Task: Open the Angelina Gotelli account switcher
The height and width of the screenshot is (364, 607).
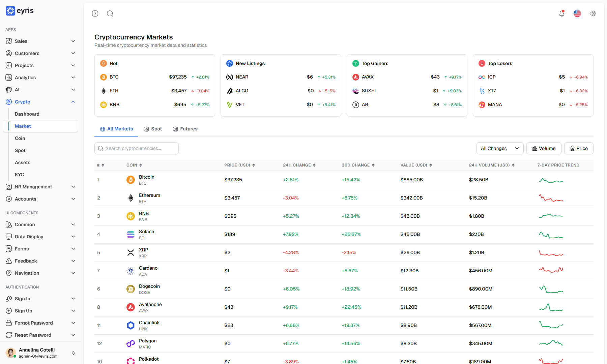Action: point(40,353)
